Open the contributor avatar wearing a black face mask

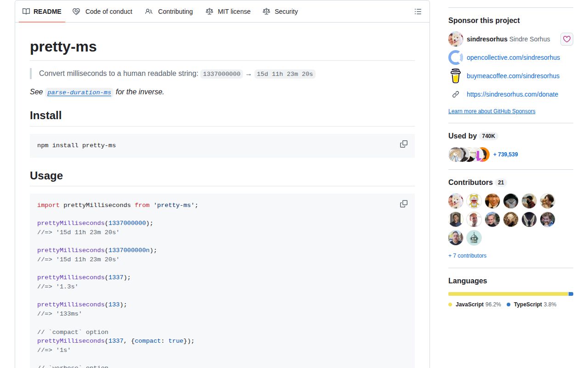tap(529, 201)
